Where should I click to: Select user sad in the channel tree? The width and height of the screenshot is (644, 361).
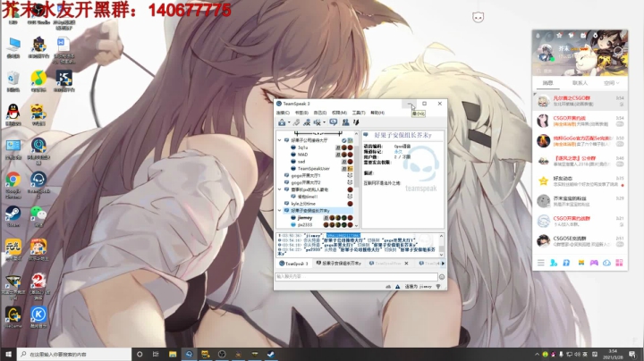[x=301, y=162]
